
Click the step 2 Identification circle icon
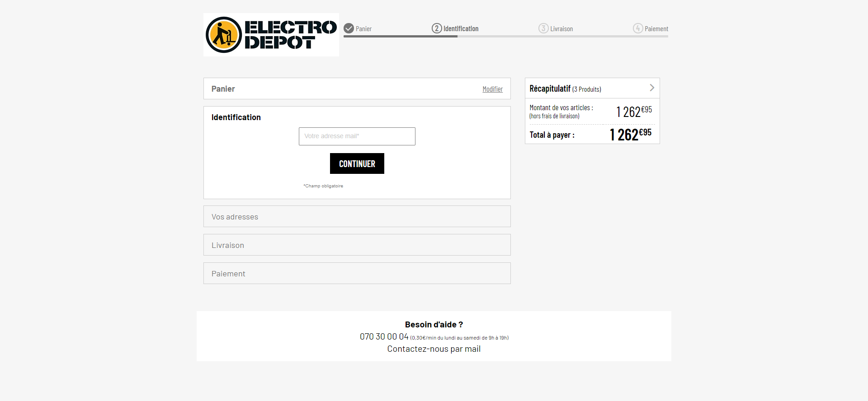click(437, 28)
